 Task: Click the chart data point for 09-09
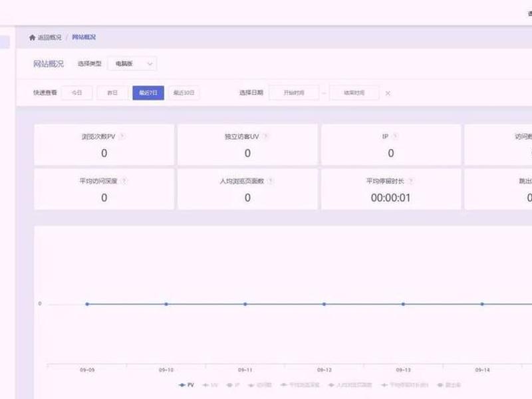[x=87, y=304]
